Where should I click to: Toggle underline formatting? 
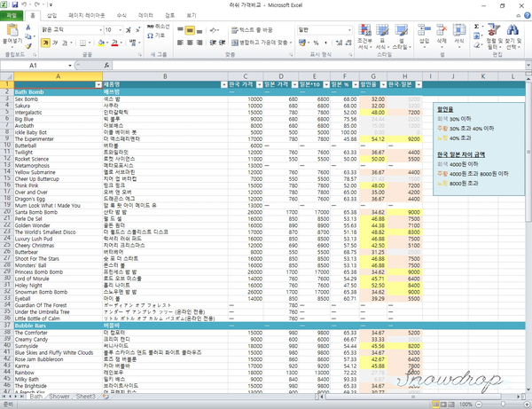coord(65,43)
